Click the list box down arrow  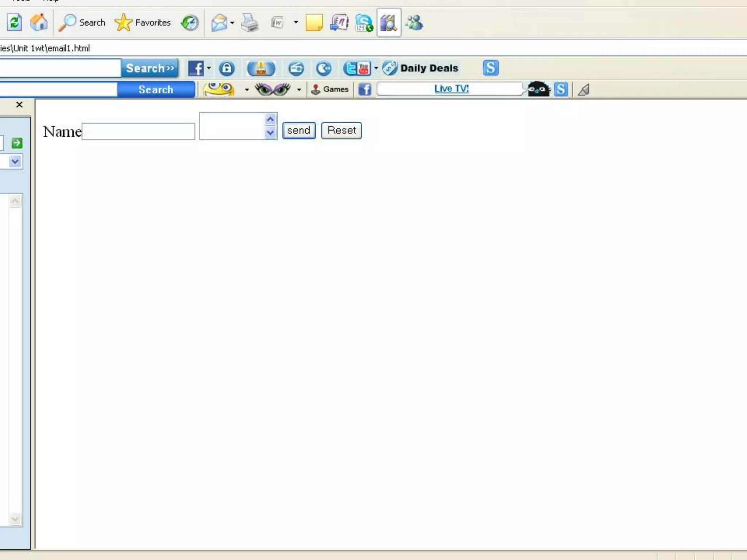point(270,133)
